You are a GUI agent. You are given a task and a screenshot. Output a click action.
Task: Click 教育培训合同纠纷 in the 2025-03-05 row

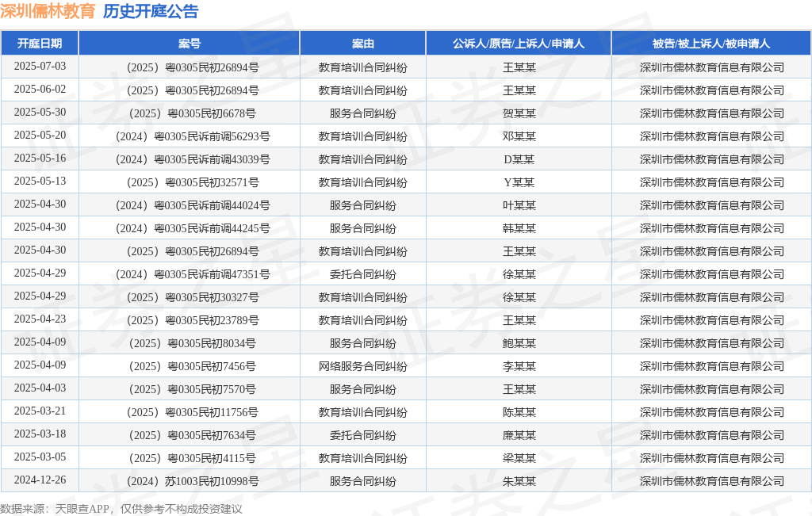(362, 458)
